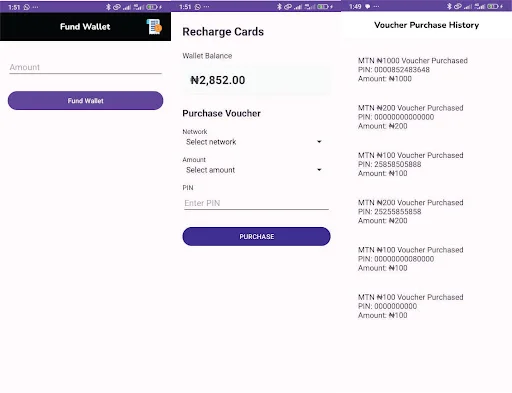Click PIN 000852483648 in history
The width and height of the screenshot is (512, 393).
pyautogui.click(x=394, y=70)
